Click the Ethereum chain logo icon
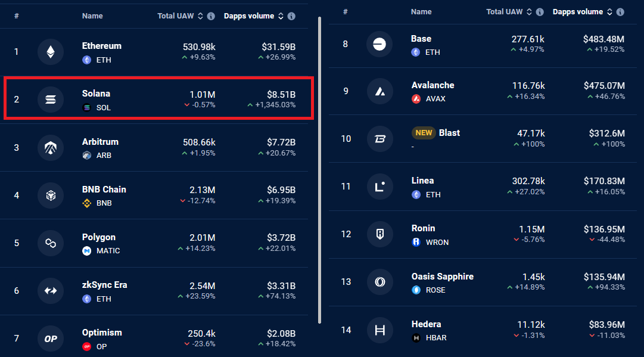 (51, 52)
